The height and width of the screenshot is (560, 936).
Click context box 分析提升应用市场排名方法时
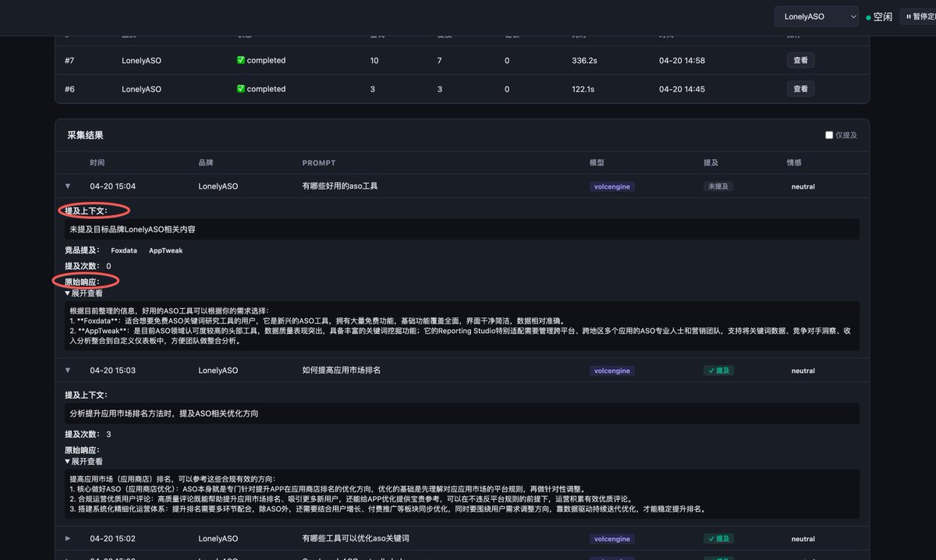pos(462,413)
